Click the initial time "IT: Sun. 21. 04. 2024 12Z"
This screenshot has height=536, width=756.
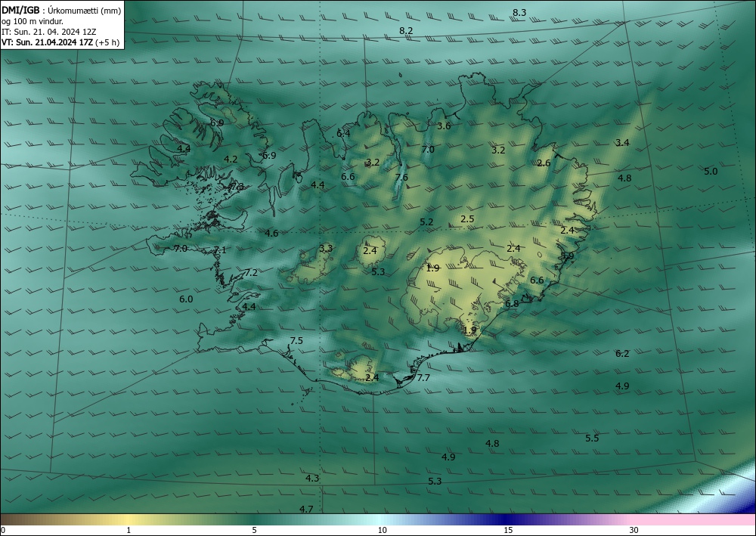coord(48,32)
